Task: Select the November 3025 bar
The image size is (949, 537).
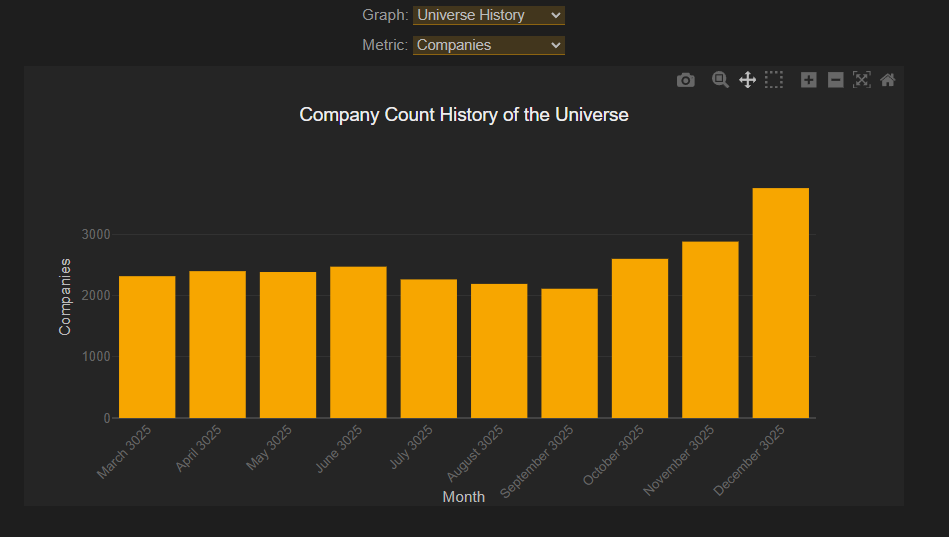Action: 710,330
